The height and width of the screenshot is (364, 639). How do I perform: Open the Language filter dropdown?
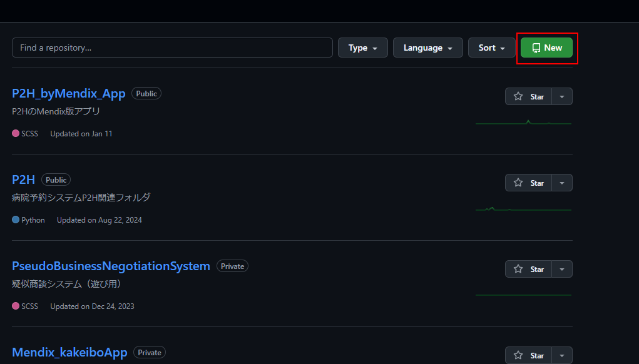coord(427,48)
